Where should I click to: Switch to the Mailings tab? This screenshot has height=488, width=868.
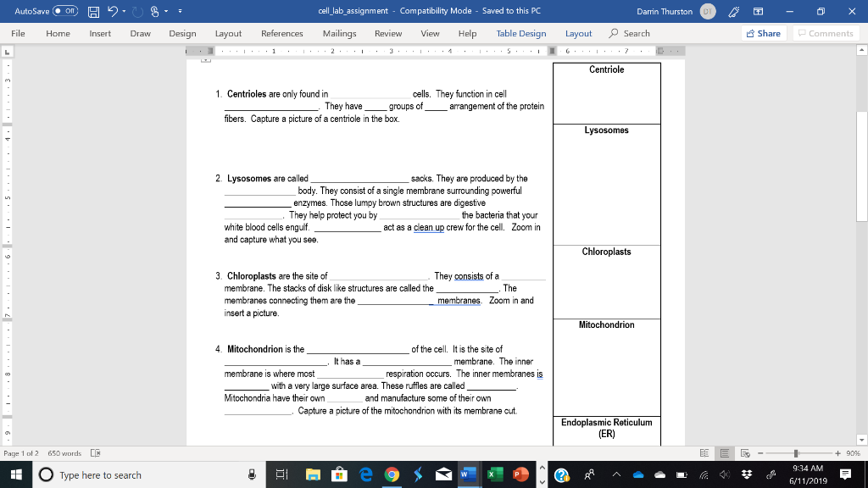[339, 34]
